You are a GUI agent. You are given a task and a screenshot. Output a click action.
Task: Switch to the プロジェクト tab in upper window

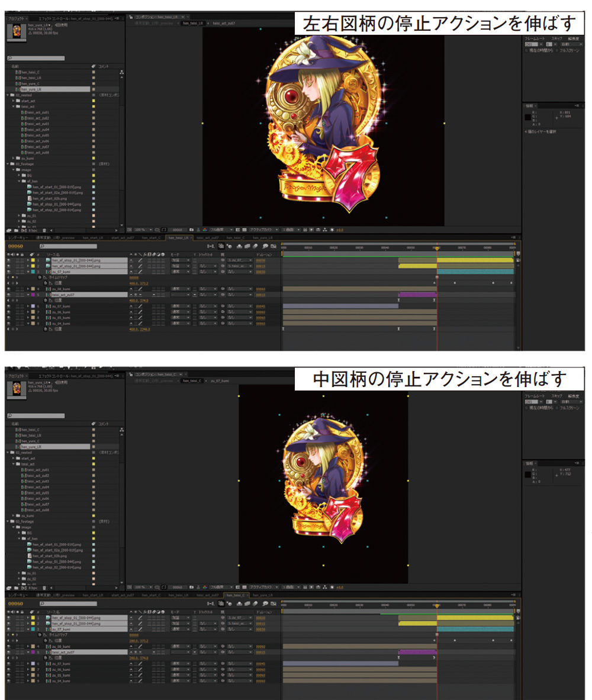[16, 18]
